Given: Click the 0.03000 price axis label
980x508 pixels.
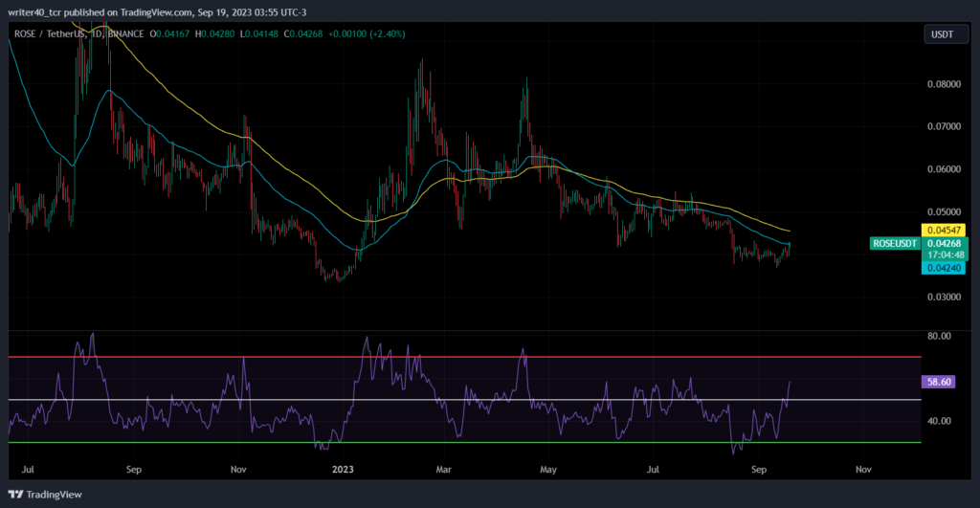Looking at the screenshot, I should tap(944, 297).
